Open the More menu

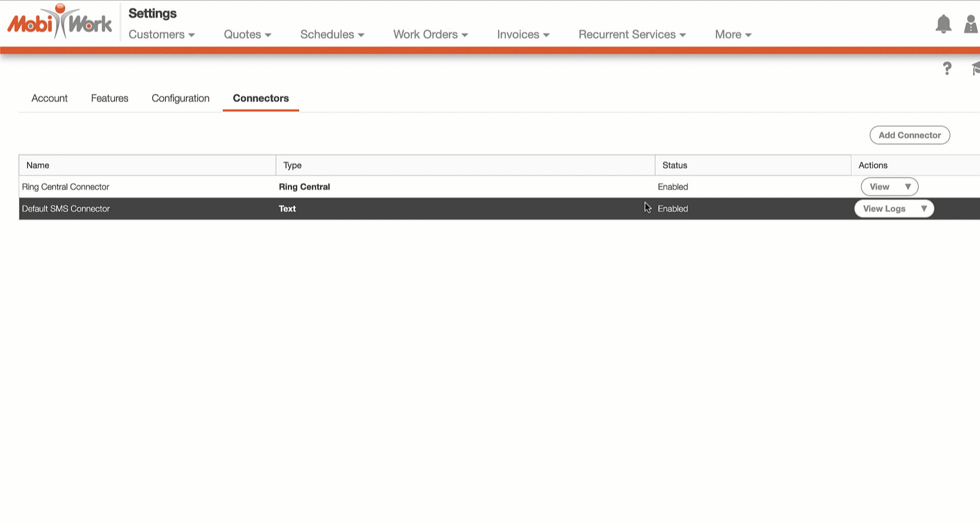point(732,35)
